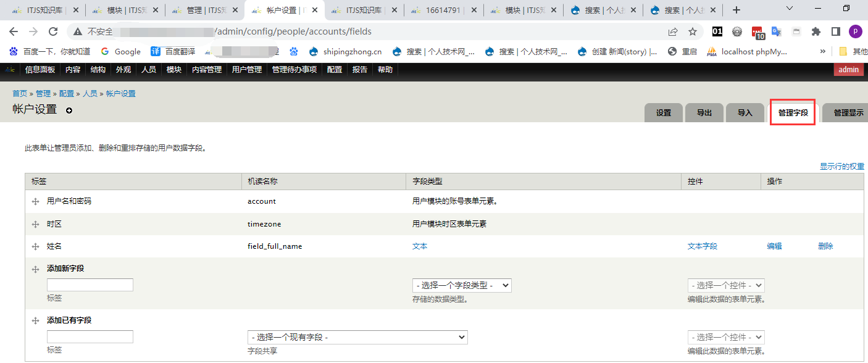Viewport: 868px width, 363px height.
Task: Switch to the 管理显示 tab
Action: click(x=848, y=113)
